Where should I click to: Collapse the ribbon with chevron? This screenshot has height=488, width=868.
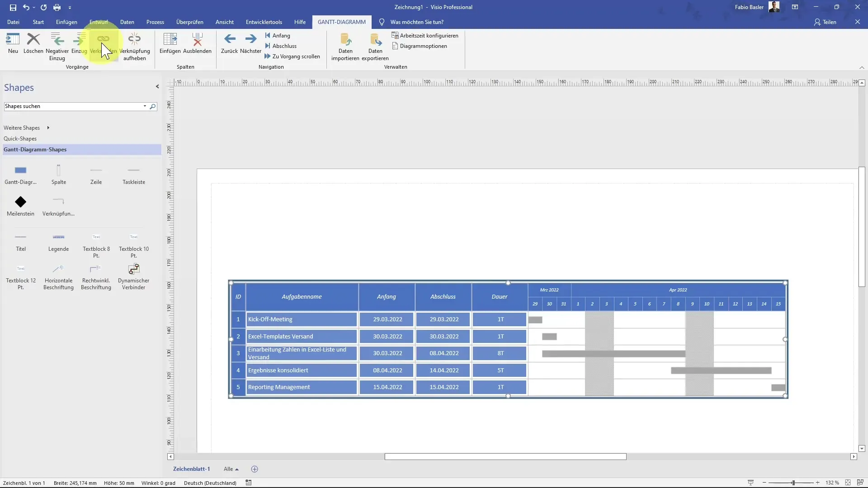862,67
